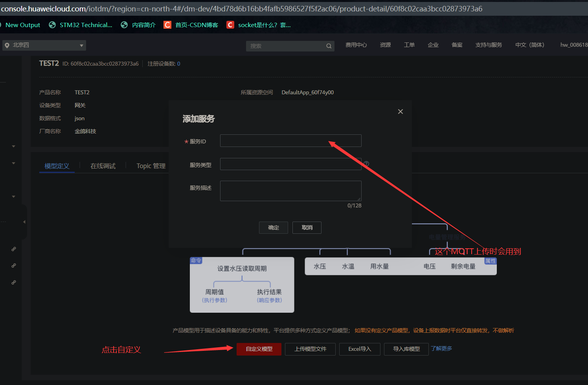The height and width of the screenshot is (385, 588).
Task: Open the 工单 menu item
Action: click(409, 45)
